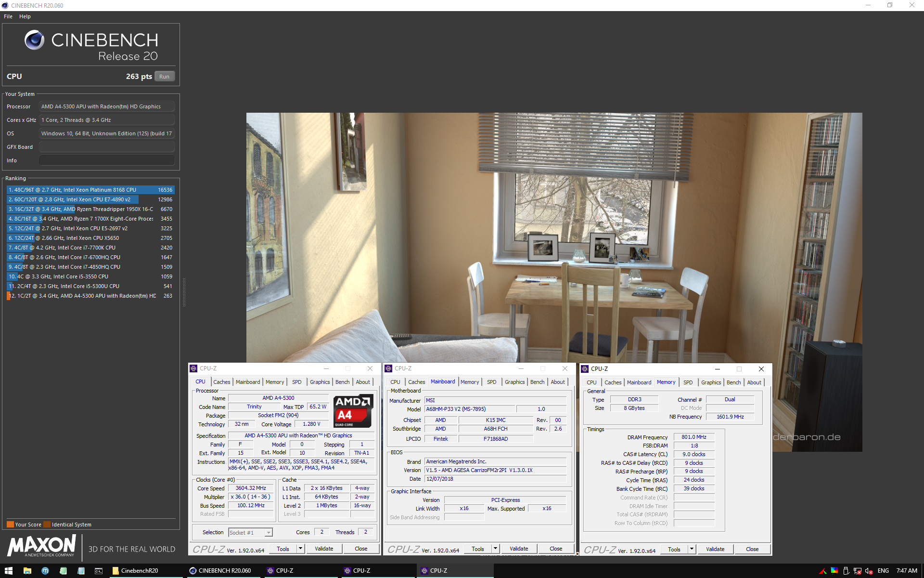Select ranking row 'Intel Core i5-5300U CPU'
924x578 pixels.
(x=90, y=286)
